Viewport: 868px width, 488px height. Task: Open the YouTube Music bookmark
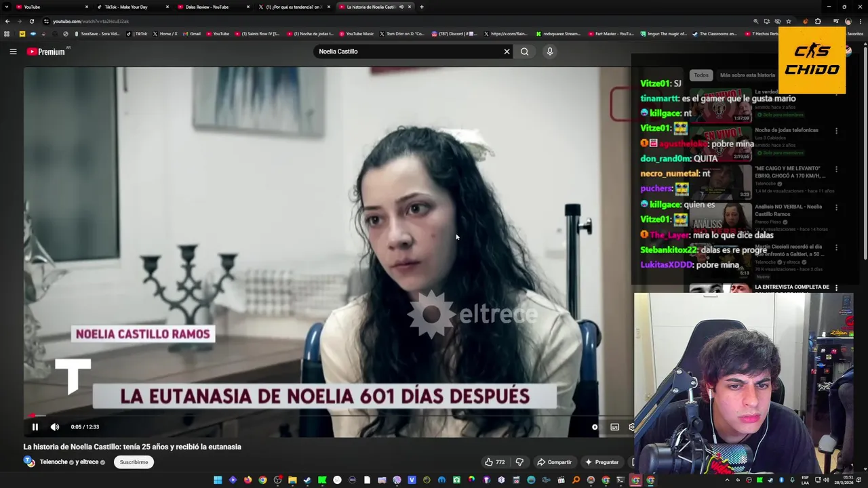357,33
